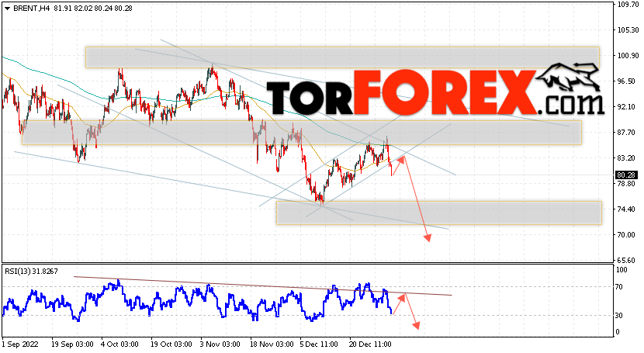
Task: Click the 18 Nov 03:00 time label
Action: [272, 344]
